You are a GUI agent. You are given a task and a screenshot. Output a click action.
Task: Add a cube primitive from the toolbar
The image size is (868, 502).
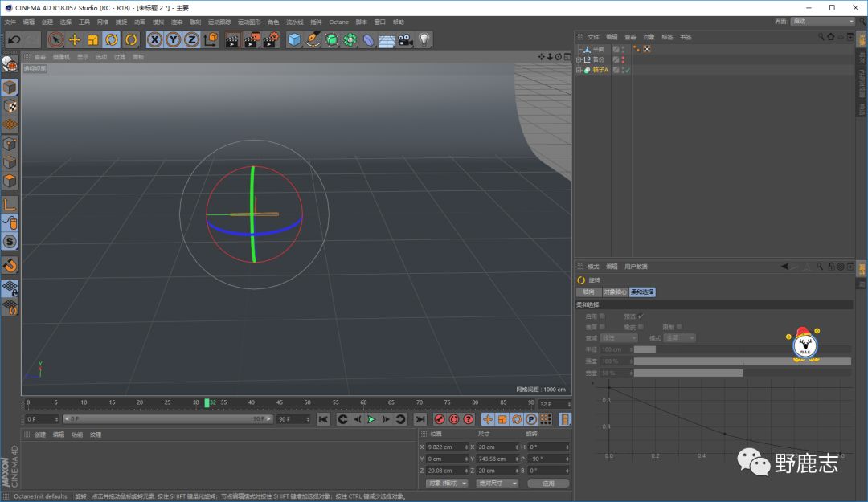pyautogui.click(x=295, y=39)
